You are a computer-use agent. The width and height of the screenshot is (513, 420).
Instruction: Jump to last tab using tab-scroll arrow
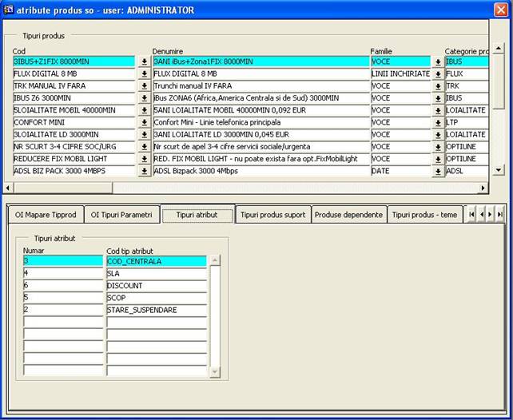pyautogui.click(x=500, y=215)
